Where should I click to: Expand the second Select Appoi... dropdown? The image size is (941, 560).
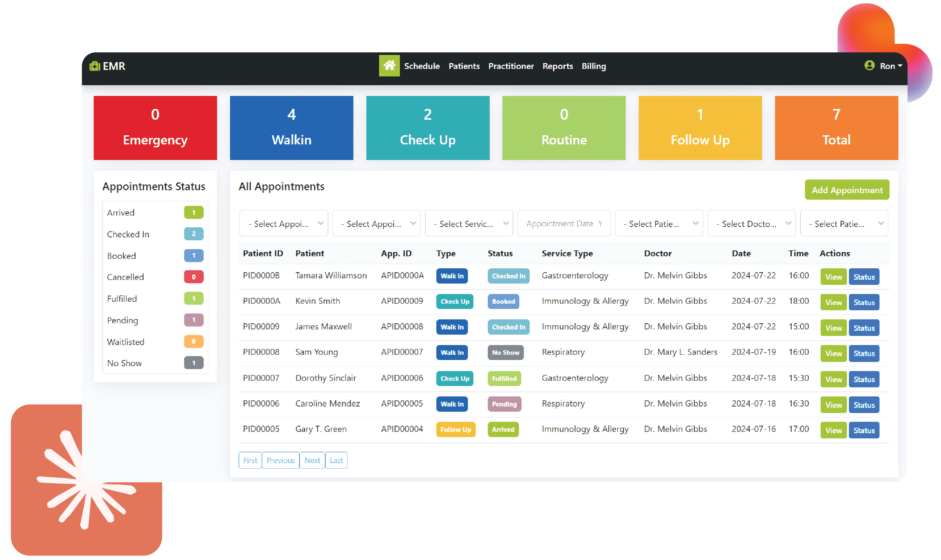point(376,223)
